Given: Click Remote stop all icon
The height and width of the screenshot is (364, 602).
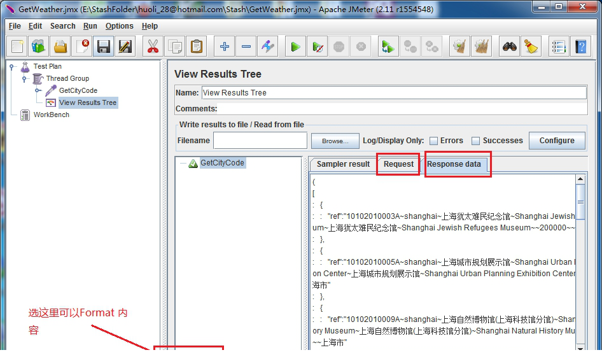Looking at the screenshot, I should (410, 47).
